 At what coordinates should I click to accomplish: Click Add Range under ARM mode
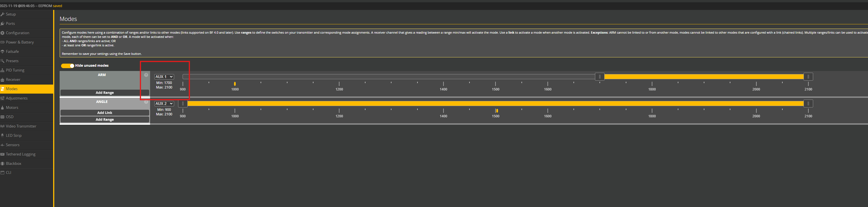tap(105, 93)
